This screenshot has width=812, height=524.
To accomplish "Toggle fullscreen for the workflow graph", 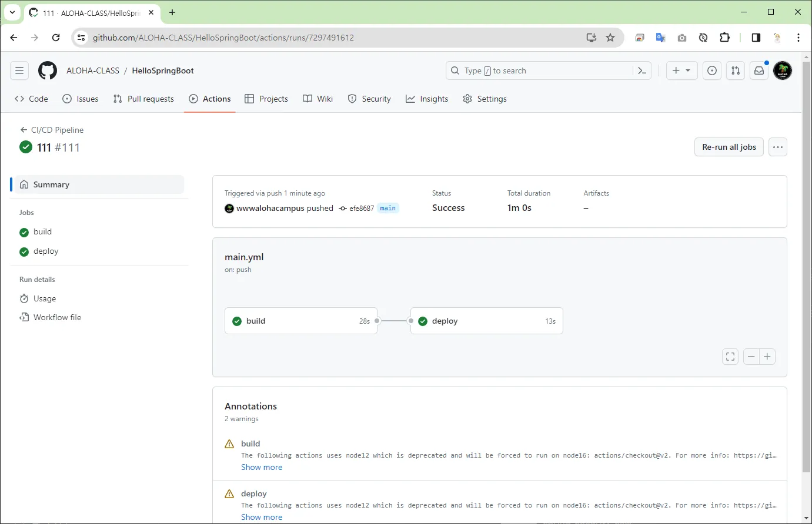I will click(730, 357).
